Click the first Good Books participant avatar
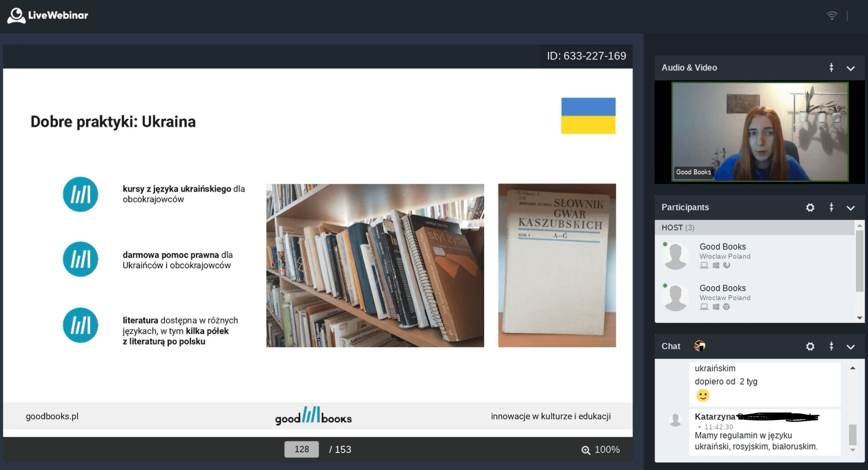The width and height of the screenshot is (868, 470). (675, 256)
